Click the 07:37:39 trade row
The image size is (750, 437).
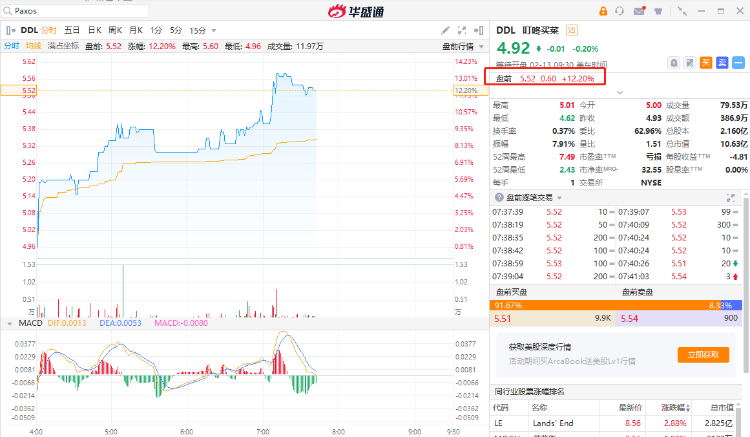coord(552,212)
